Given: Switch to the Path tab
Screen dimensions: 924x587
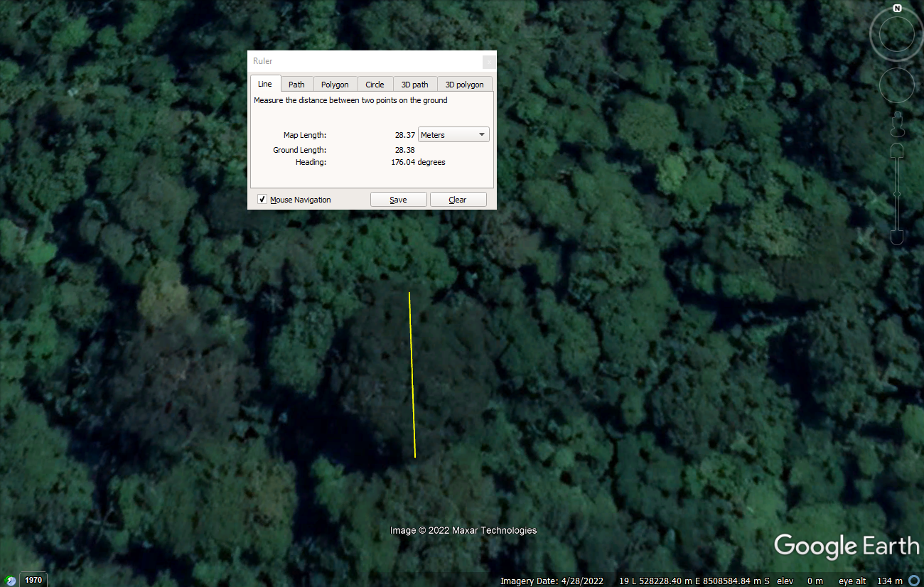Looking at the screenshot, I should (x=296, y=85).
